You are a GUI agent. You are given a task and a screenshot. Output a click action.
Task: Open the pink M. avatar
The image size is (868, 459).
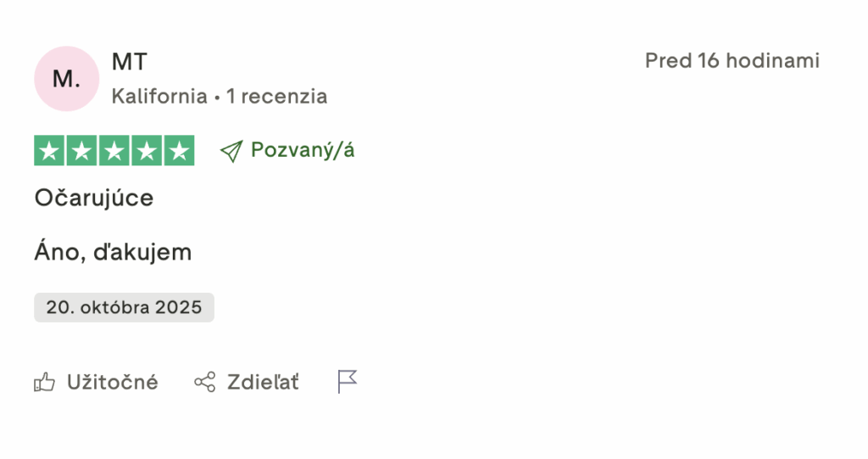coord(66,79)
